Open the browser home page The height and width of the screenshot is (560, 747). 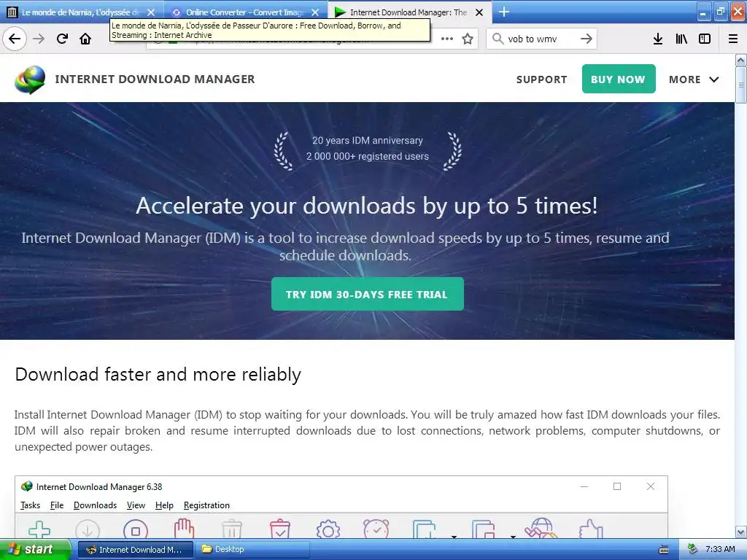point(85,39)
